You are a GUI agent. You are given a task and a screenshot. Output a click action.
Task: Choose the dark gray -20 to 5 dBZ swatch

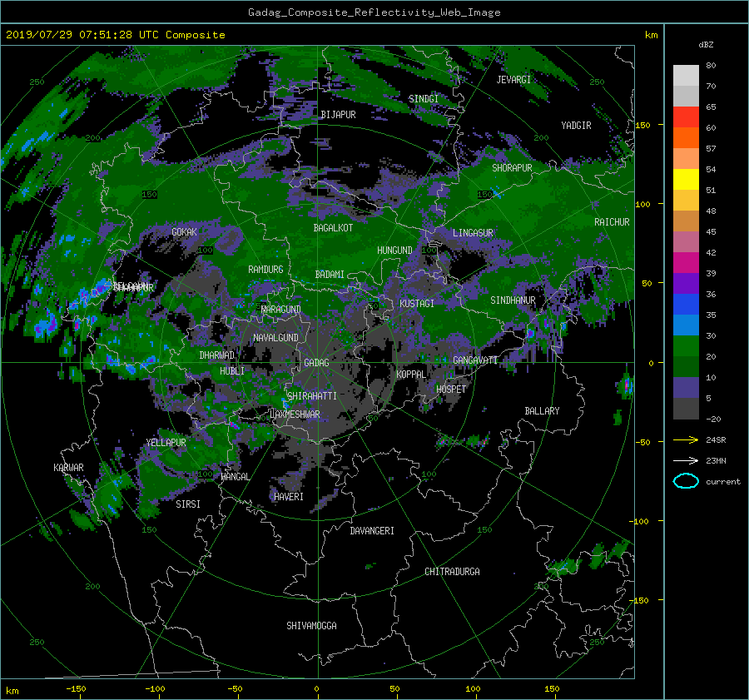686,409
